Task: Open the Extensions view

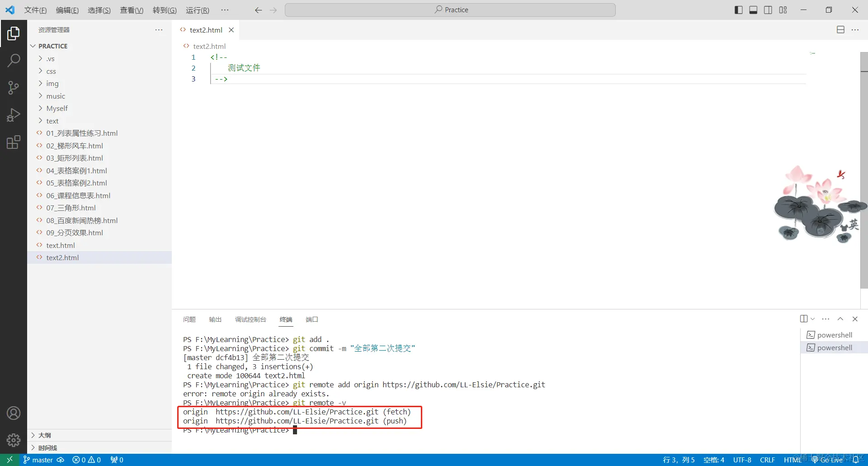Action: (14, 142)
